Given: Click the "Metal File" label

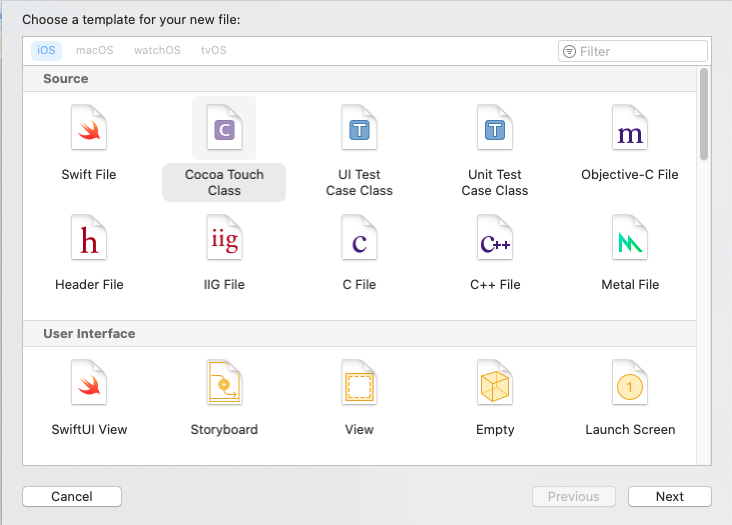Looking at the screenshot, I should 630,285.
